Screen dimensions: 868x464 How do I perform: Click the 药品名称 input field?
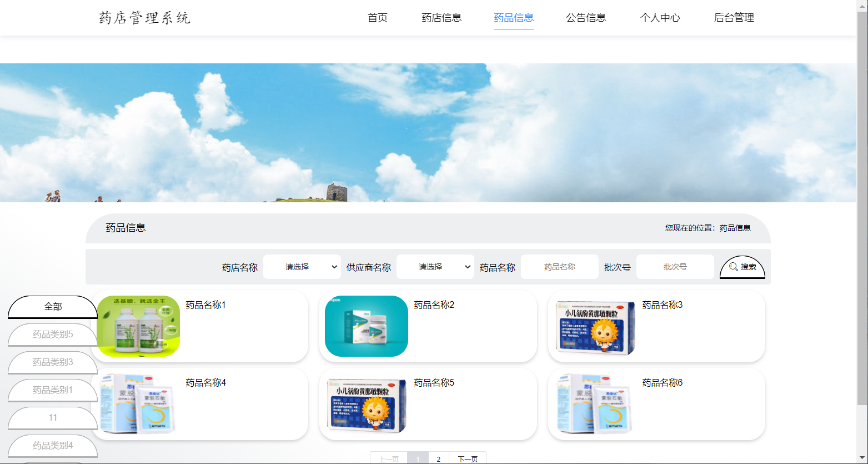coord(559,266)
